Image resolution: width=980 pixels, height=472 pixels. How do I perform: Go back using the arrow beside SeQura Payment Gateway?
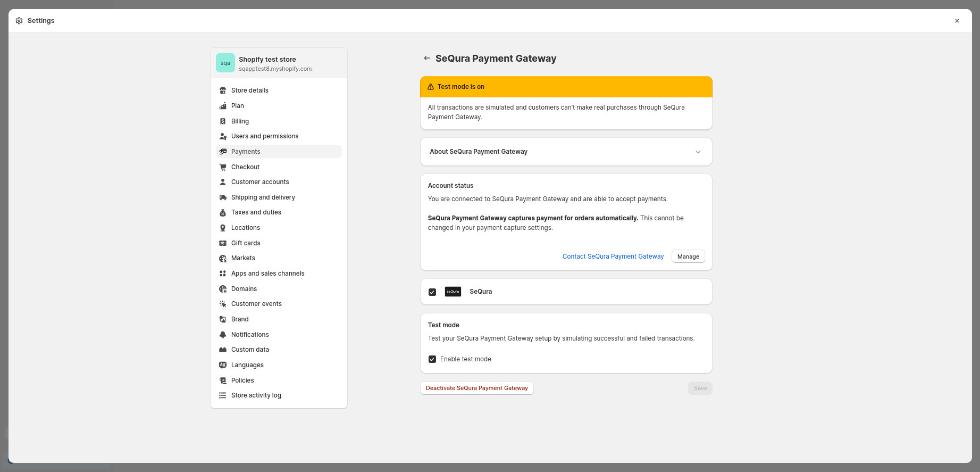point(426,58)
